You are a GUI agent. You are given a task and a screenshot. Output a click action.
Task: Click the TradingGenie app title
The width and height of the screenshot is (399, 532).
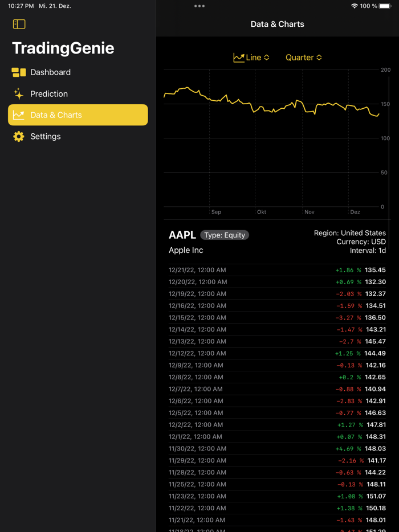click(x=63, y=48)
